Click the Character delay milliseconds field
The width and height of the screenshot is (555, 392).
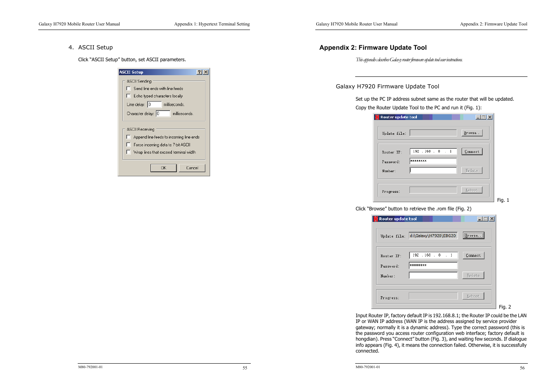(163, 113)
